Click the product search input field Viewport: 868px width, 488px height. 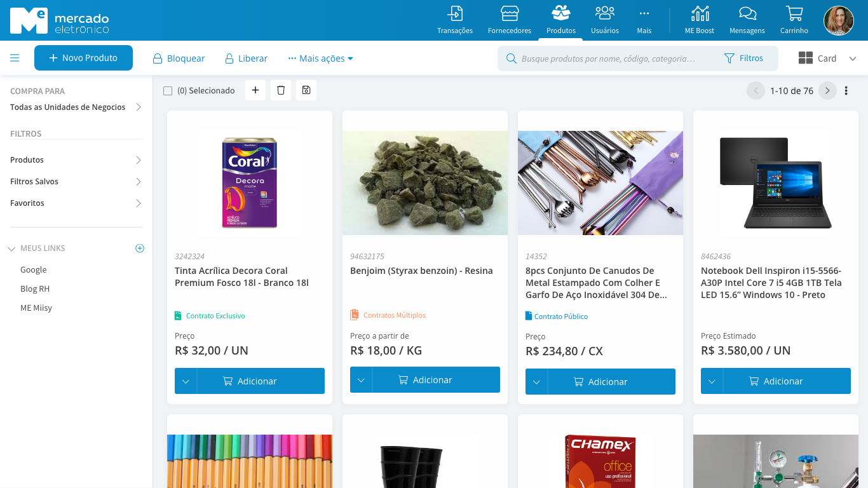click(610, 58)
